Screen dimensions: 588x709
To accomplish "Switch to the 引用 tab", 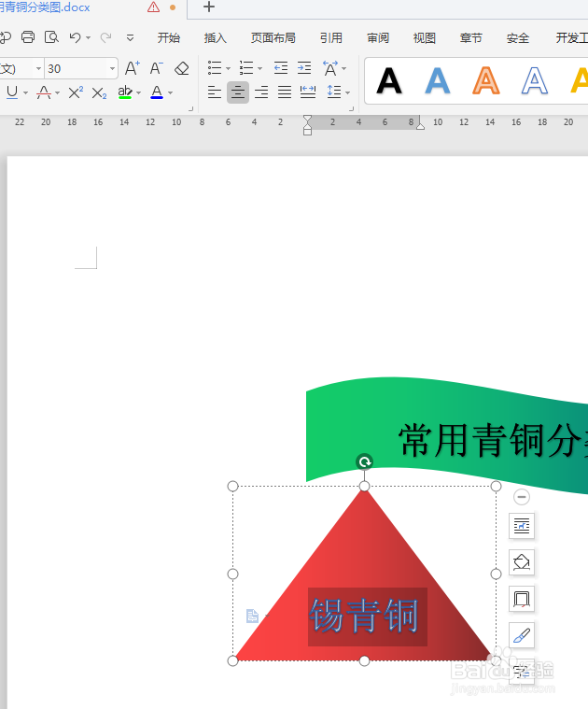I will [x=331, y=38].
